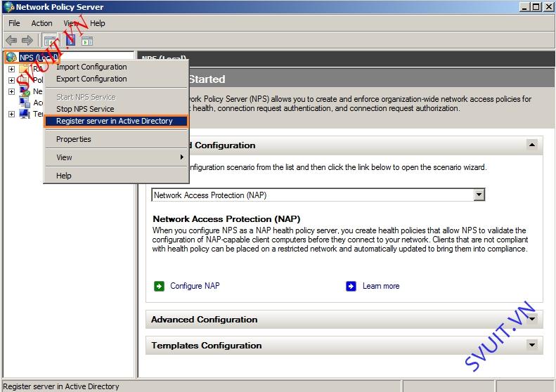The width and height of the screenshot is (556, 392).
Task: Click the Advanced Configuration header
Action: (344, 320)
